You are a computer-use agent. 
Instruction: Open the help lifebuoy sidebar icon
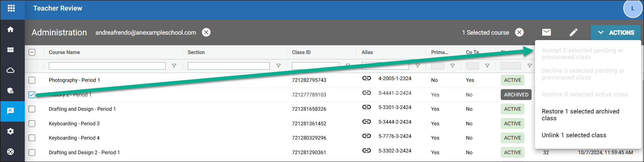pyautogui.click(x=11, y=152)
